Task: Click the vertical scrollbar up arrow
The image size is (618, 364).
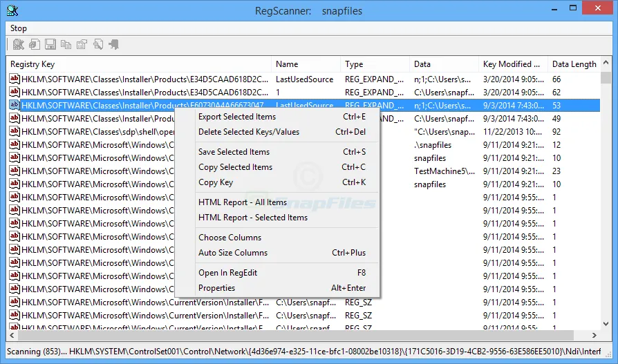Action: [606, 62]
